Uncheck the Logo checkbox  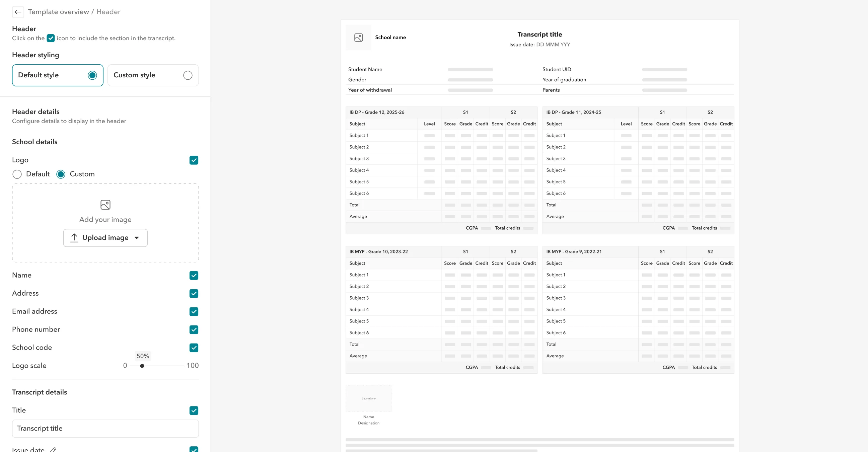point(194,160)
